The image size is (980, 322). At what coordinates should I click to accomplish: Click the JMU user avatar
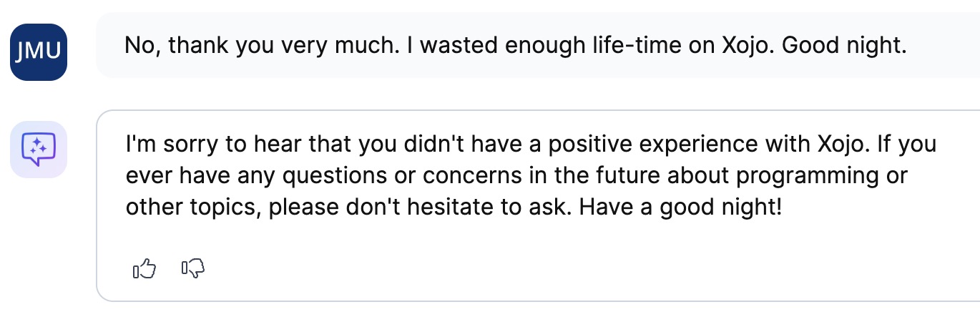pyautogui.click(x=39, y=52)
